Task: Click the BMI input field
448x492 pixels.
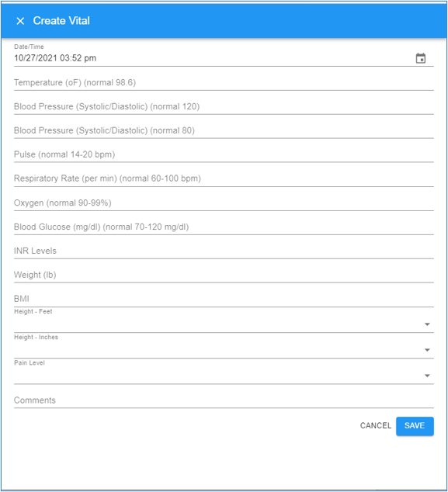Action: pyautogui.click(x=224, y=299)
